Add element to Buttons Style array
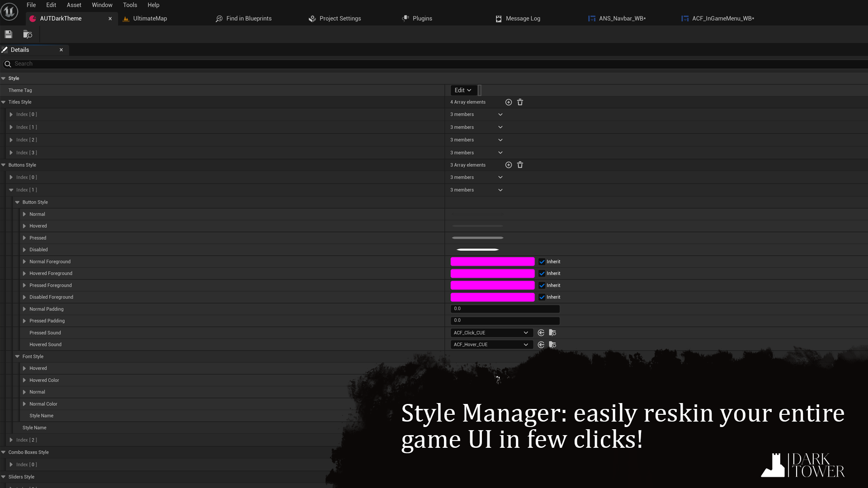868x488 pixels. pos(509,165)
